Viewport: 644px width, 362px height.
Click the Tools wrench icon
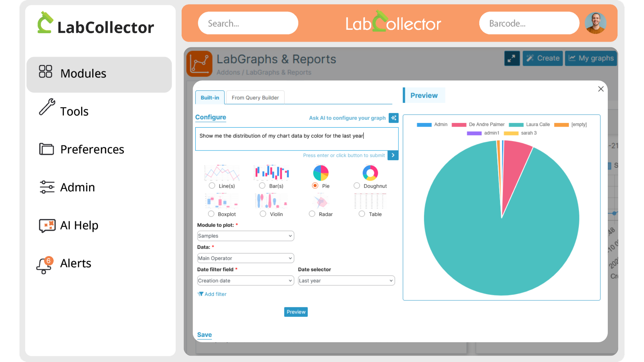pyautogui.click(x=47, y=107)
